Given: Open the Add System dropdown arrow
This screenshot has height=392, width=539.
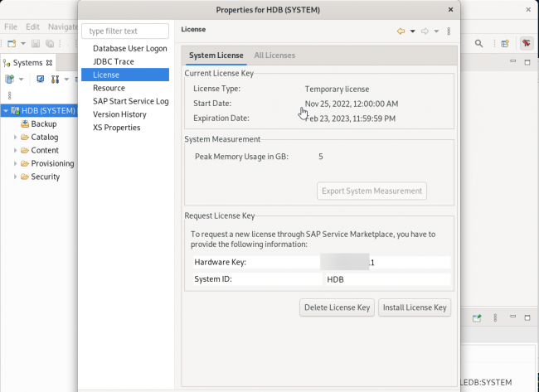Looking at the screenshot, I should point(21,80).
